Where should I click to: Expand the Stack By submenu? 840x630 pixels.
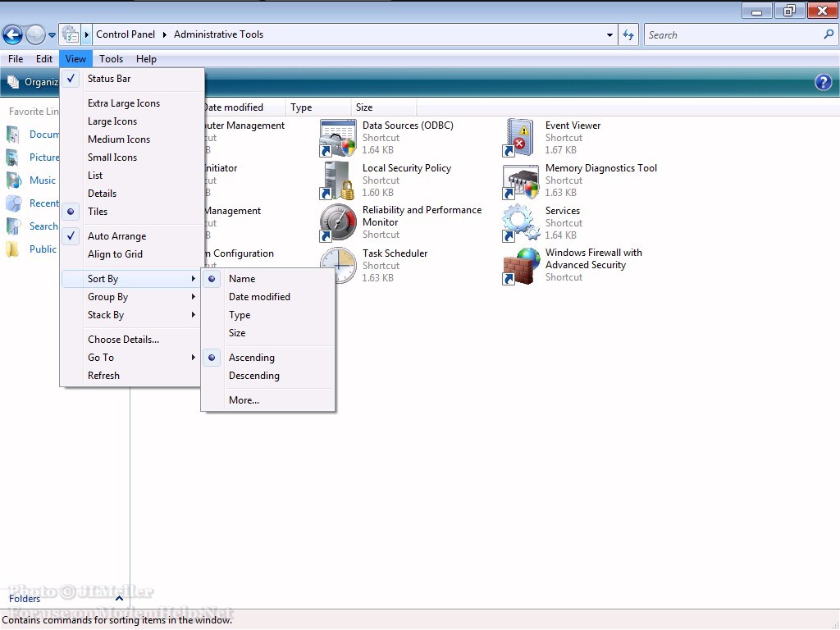132,315
